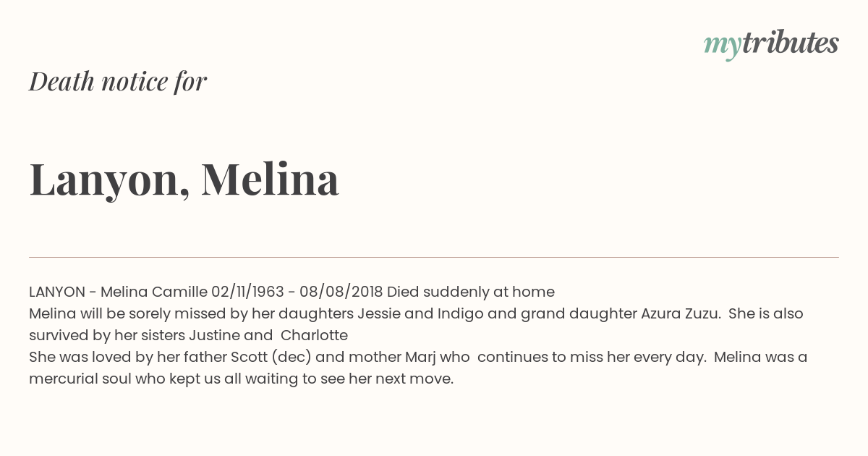Click the sister name 'Justine'
Screen dimensions: 868x456
pyautogui.click(x=215, y=335)
